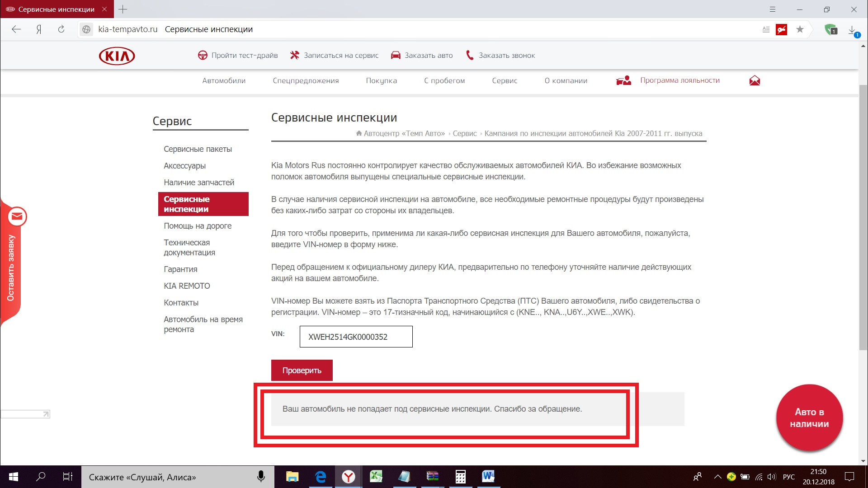Click the site globe icon in address bar

(x=86, y=29)
